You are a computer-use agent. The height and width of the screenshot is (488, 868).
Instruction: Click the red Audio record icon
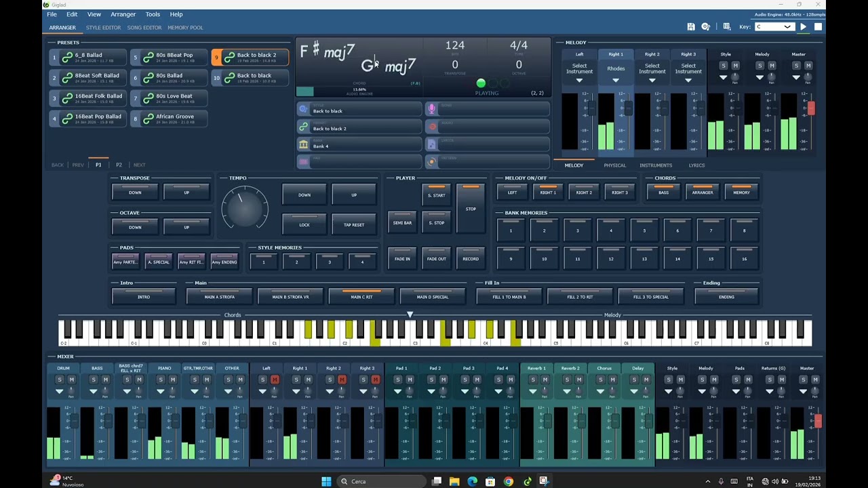click(x=431, y=127)
